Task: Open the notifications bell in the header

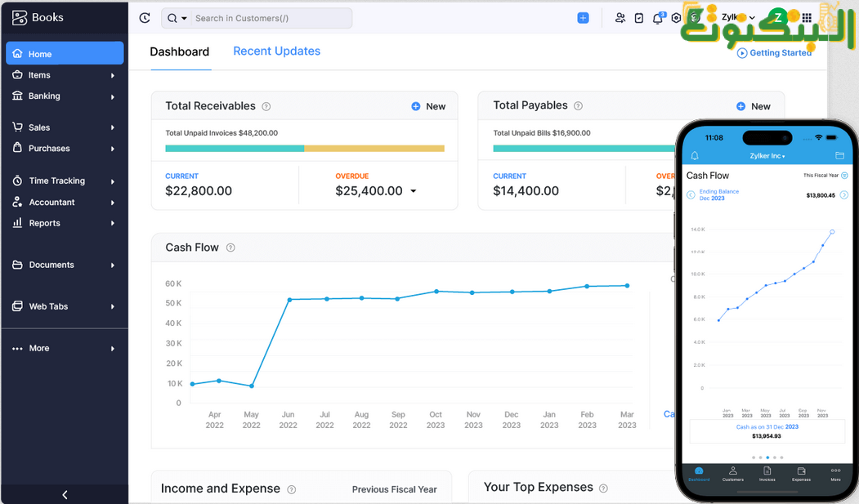Action: pyautogui.click(x=658, y=18)
